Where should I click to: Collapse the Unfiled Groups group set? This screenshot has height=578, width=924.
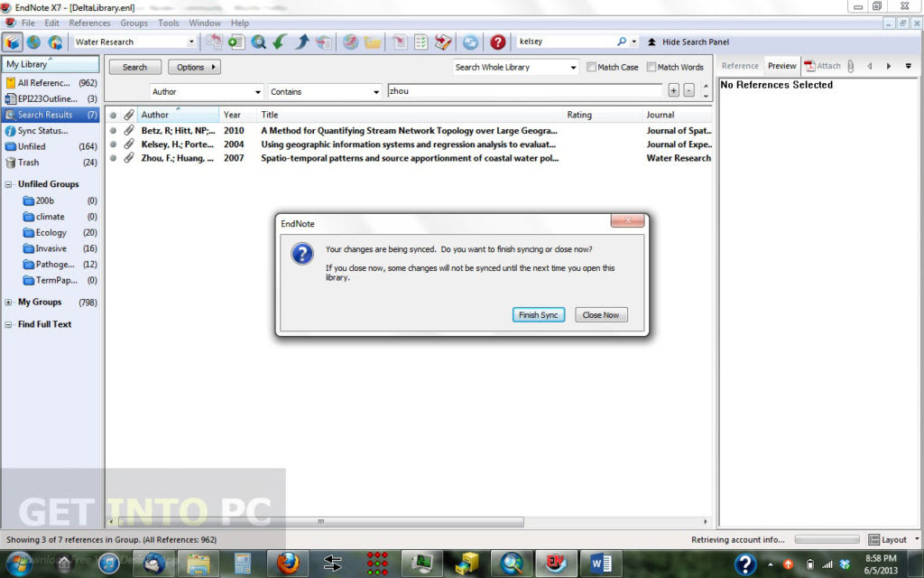[8, 184]
